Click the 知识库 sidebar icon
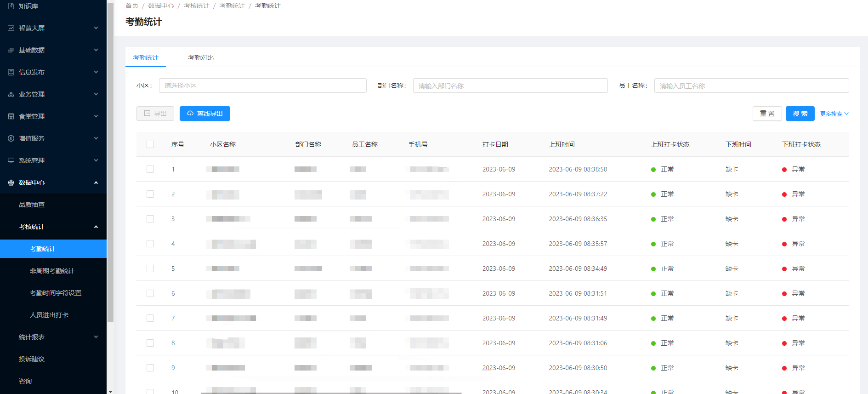The height and width of the screenshot is (394, 868). (x=11, y=6)
